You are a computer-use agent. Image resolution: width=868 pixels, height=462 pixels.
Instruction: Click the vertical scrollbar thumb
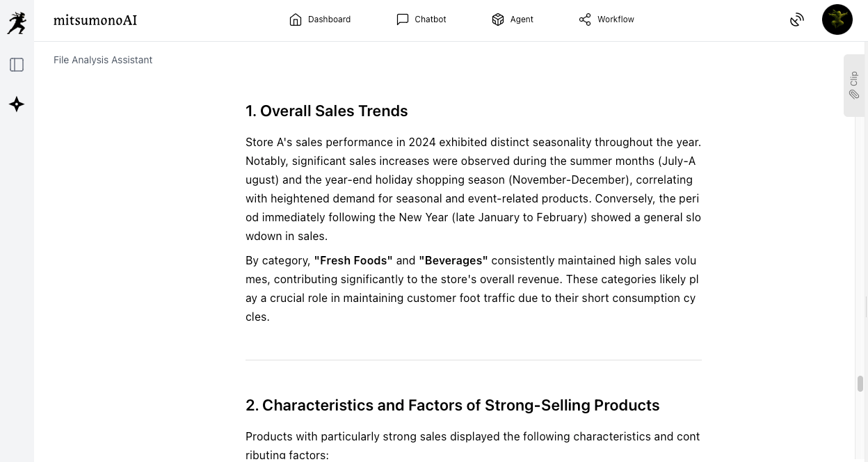click(860, 383)
